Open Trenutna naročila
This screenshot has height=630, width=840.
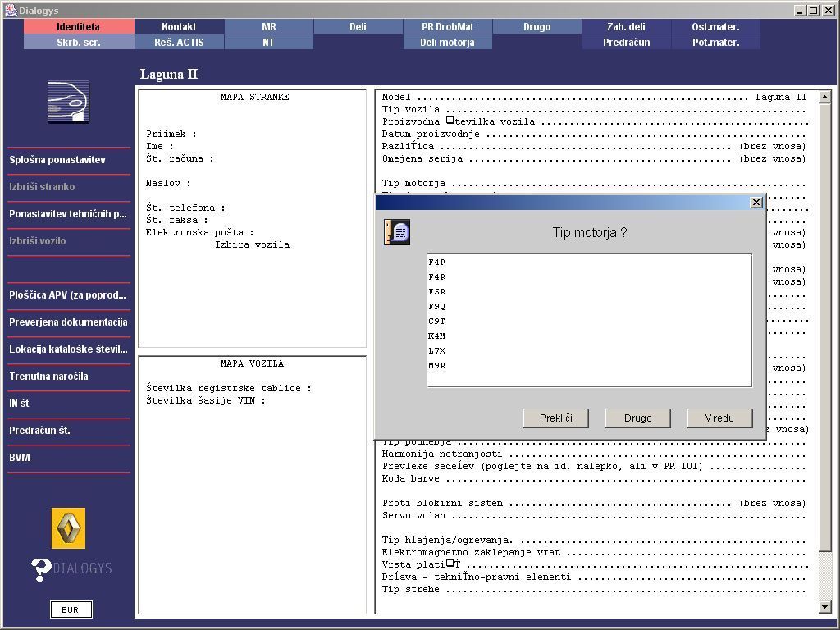[x=69, y=376]
